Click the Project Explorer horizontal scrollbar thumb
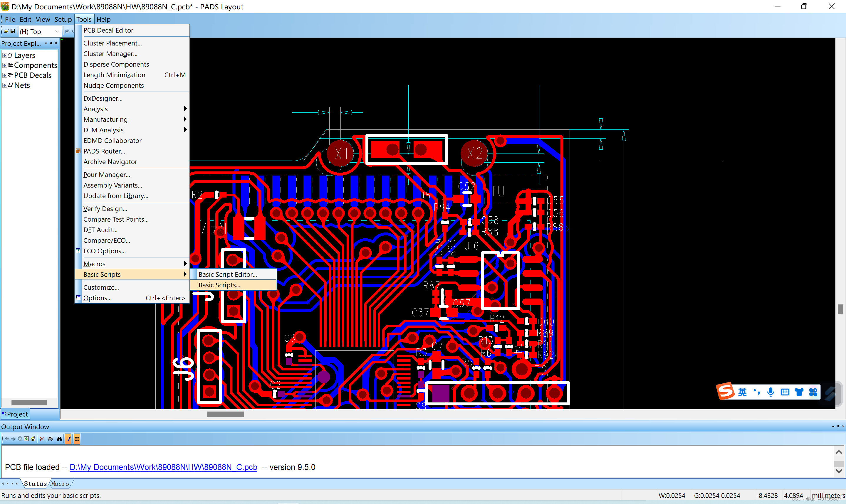Screen dimensions: 846x504 tap(29, 402)
